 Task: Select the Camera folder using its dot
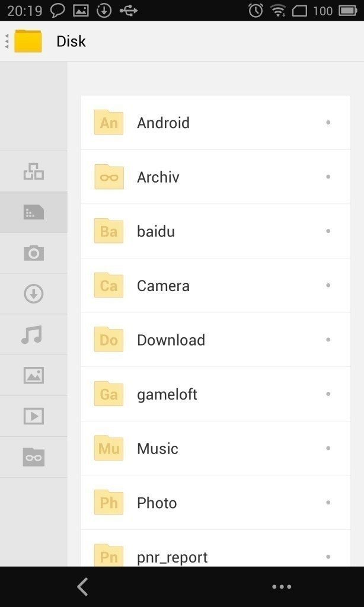click(328, 285)
